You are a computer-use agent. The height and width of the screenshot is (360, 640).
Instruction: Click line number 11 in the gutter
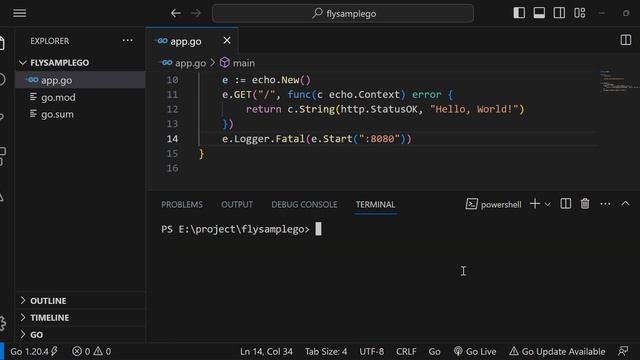pos(172,95)
